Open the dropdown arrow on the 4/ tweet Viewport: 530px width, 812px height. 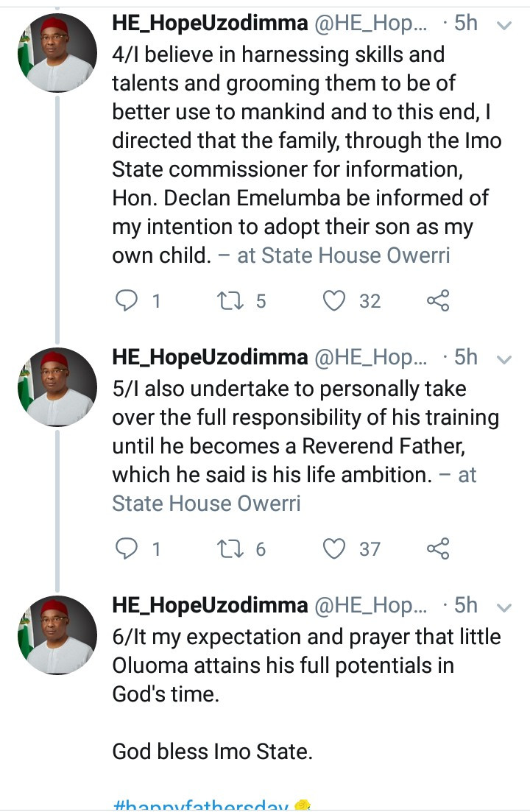click(x=504, y=26)
